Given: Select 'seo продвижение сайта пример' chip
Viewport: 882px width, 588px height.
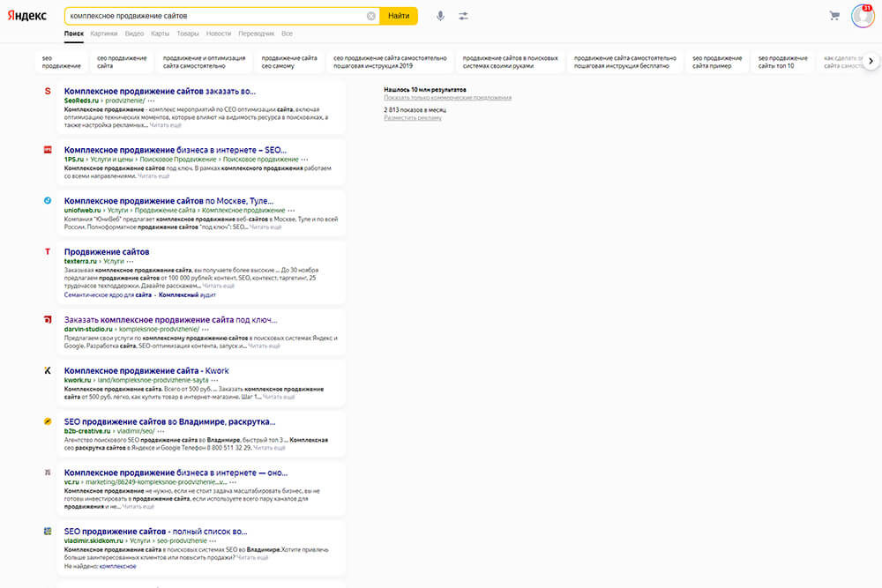Looking at the screenshot, I should [x=717, y=62].
